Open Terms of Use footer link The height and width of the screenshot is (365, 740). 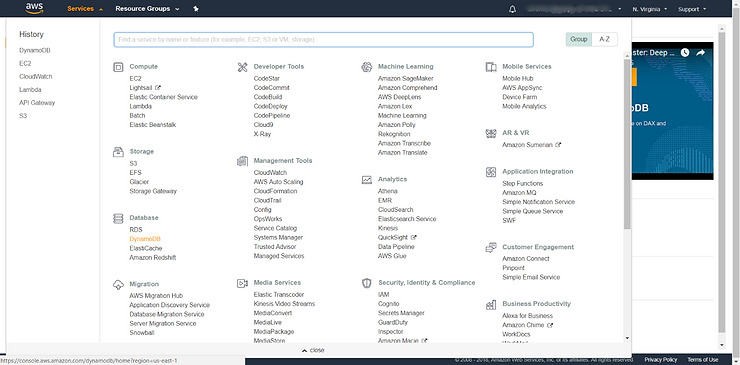point(703,360)
